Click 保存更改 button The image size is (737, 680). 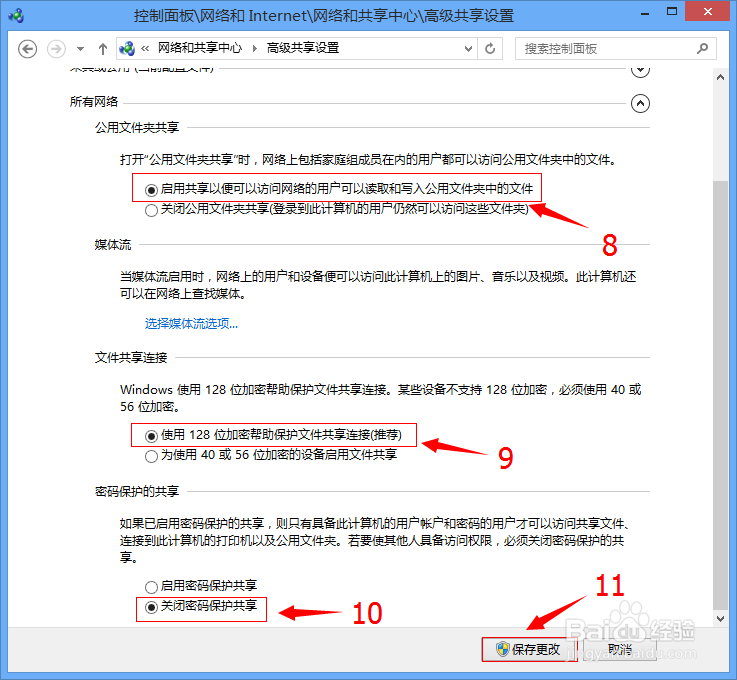[x=530, y=649]
